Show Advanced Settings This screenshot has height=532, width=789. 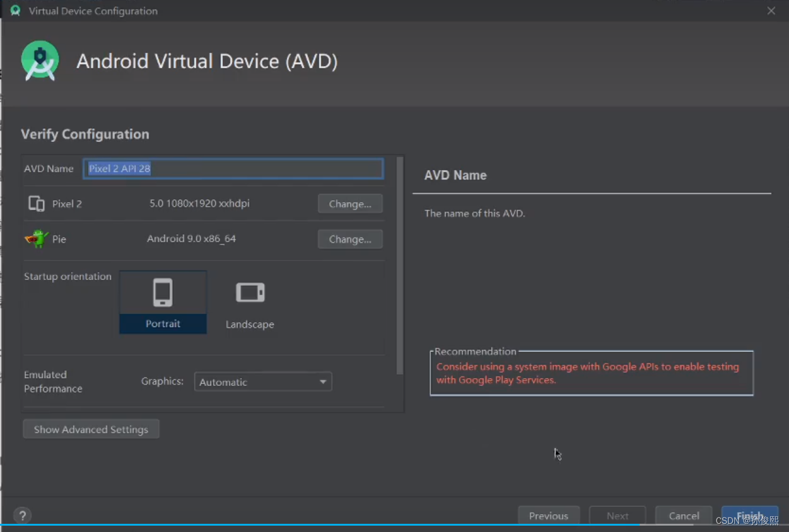pos(91,429)
